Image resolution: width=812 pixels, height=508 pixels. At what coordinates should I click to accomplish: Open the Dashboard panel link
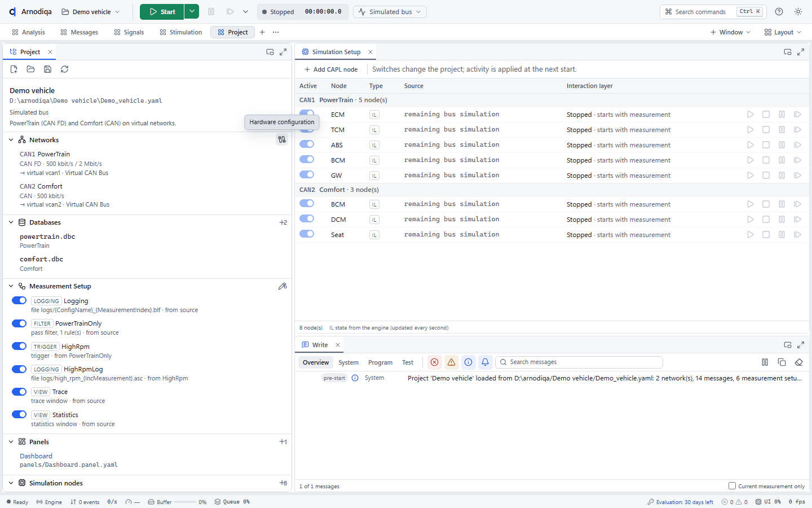click(x=36, y=456)
